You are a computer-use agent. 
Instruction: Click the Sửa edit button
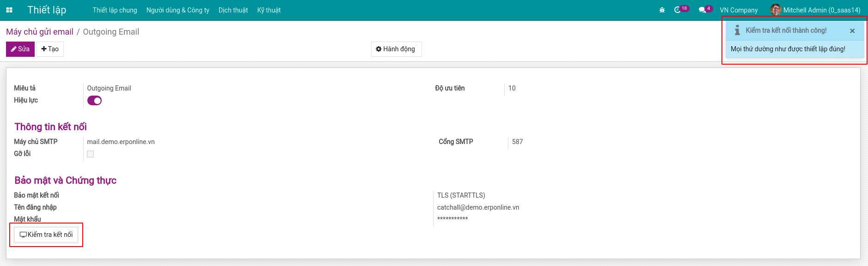click(20, 49)
